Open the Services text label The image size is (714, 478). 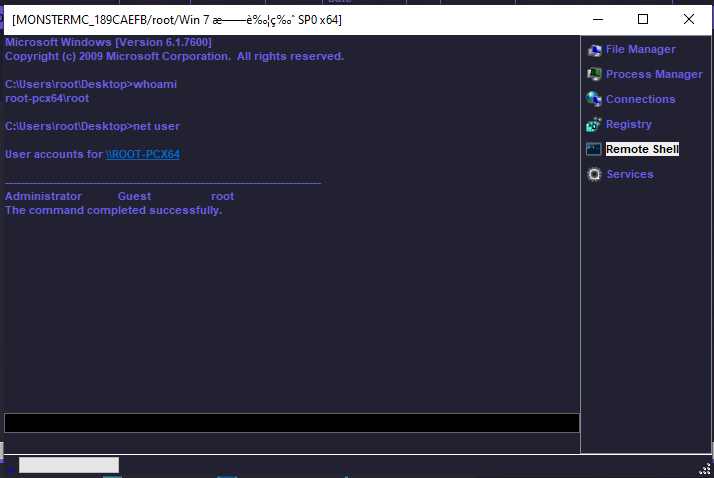click(629, 174)
